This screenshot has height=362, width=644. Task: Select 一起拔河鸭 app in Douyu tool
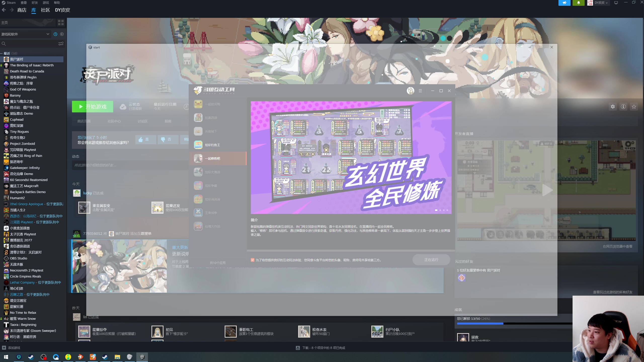[218, 104]
